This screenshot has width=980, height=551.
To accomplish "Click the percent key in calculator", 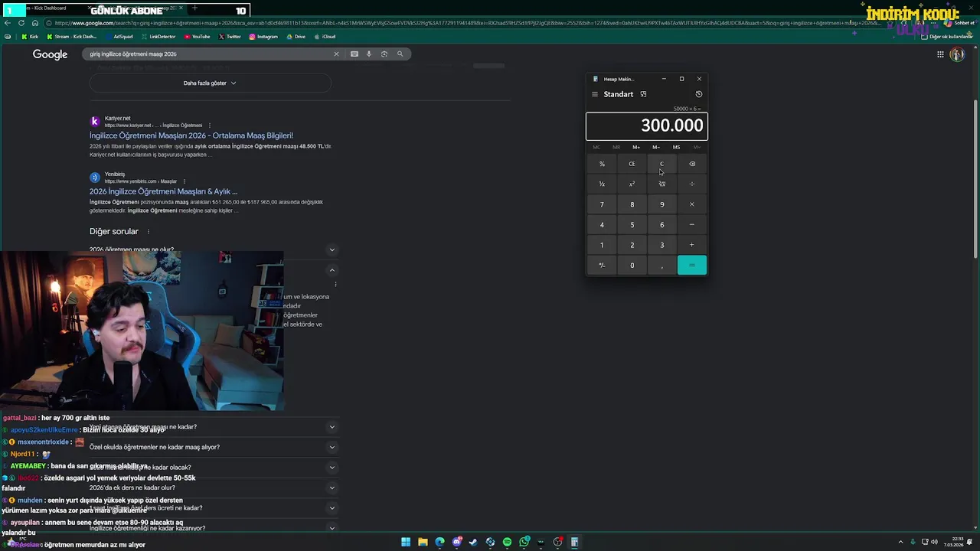I will pyautogui.click(x=602, y=164).
